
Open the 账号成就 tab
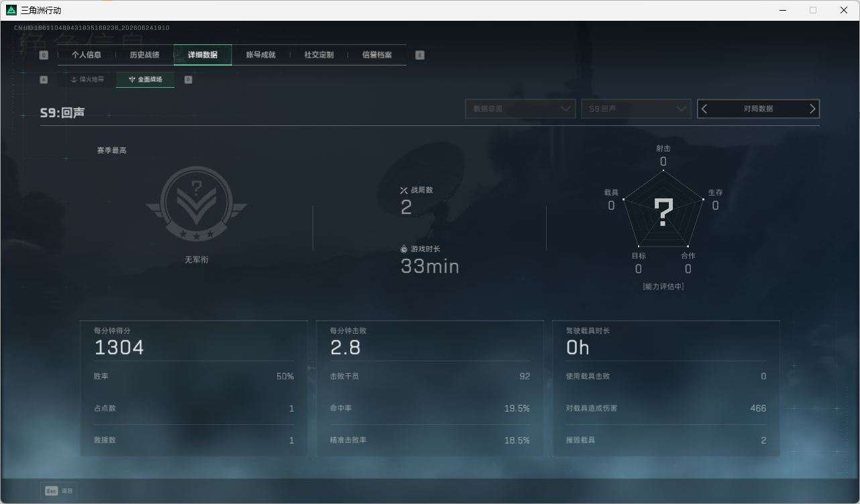(x=261, y=55)
